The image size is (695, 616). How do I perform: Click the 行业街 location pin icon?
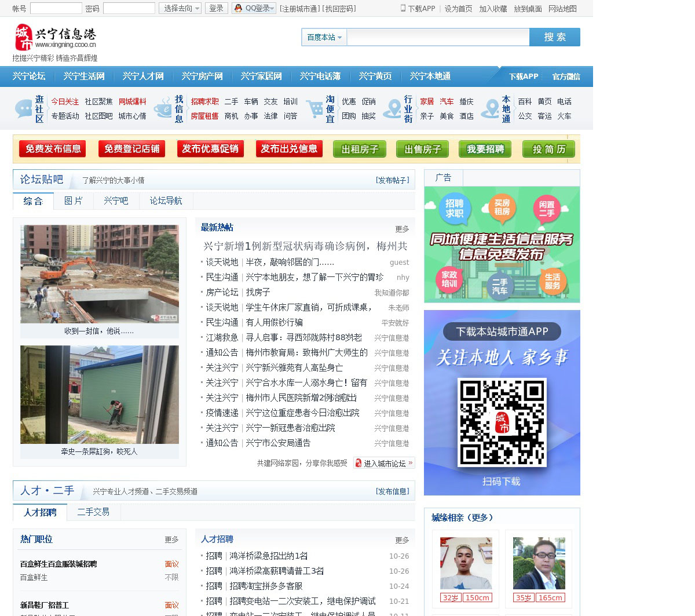(x=393, y=108)
